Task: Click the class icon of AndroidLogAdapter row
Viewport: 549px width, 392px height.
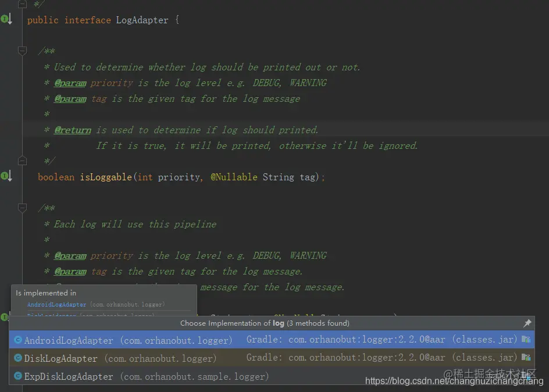Action: pos(18,340)
